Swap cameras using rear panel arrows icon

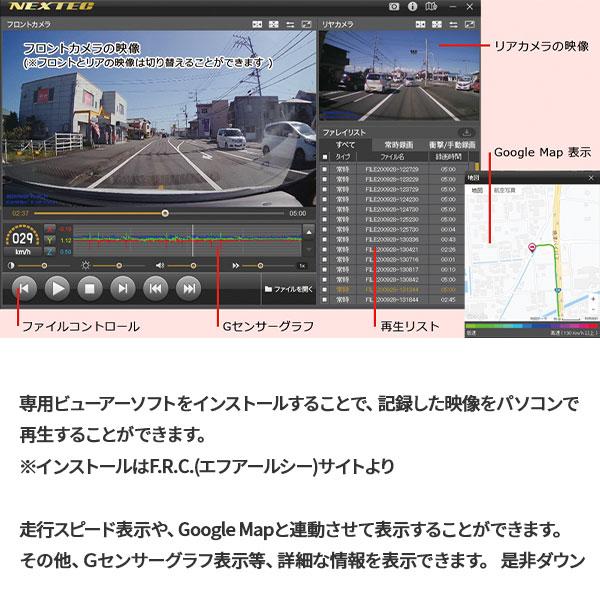(x=453, y=24)
